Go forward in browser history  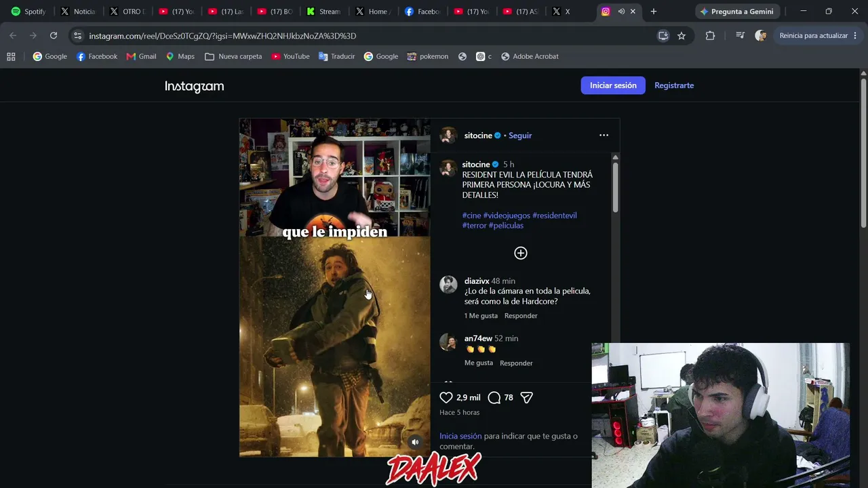pos(33,36)
